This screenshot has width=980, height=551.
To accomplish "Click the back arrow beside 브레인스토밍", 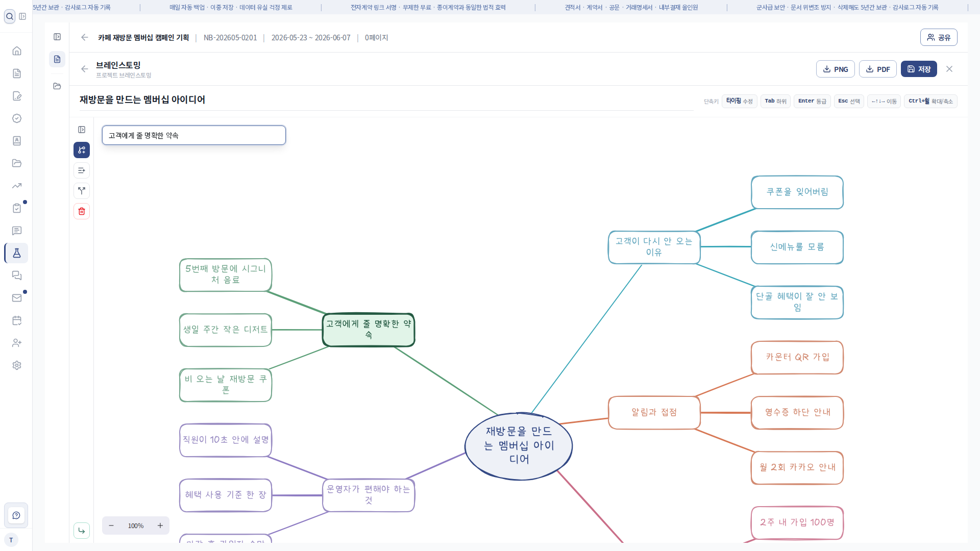I will [x=85, y=69].
